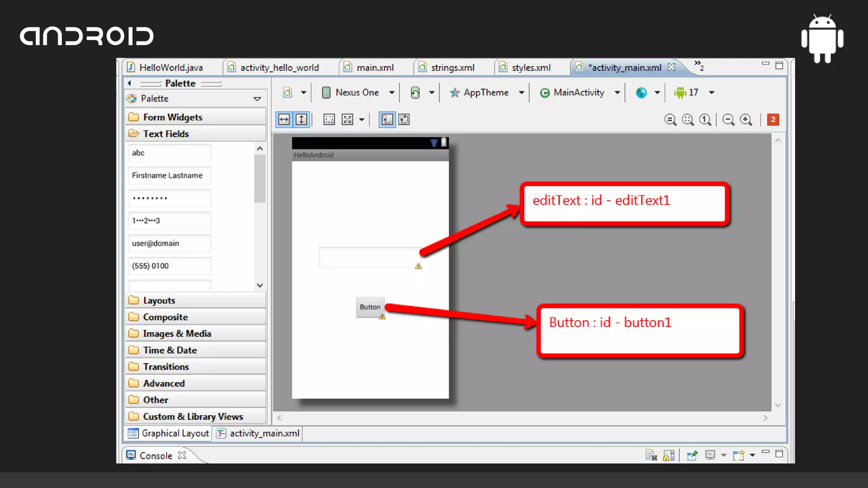Toggle the align baseline layout button

coord(387,119)
